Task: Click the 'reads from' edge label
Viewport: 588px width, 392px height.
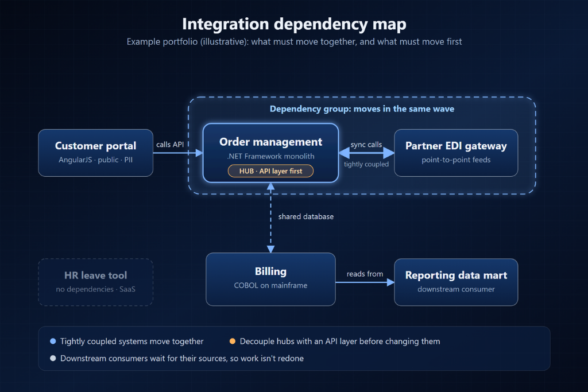Action: click(x=365, y=274)
